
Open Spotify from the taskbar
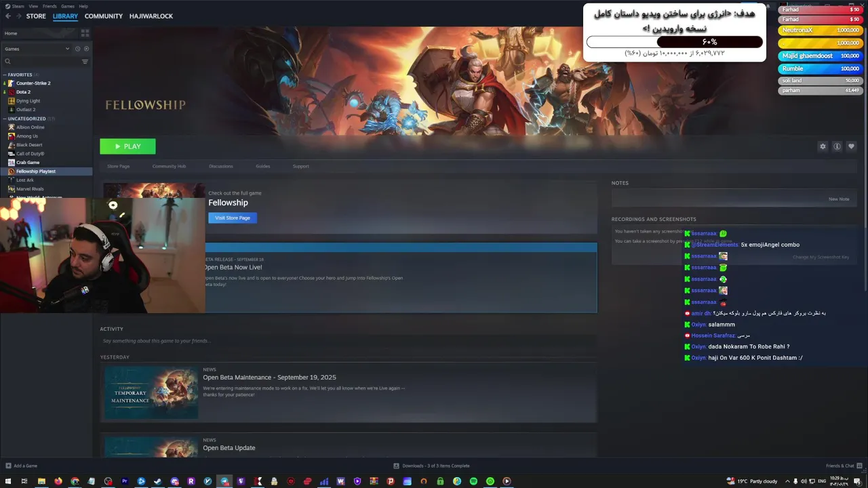pyautogui.click(x=473, y=481)
